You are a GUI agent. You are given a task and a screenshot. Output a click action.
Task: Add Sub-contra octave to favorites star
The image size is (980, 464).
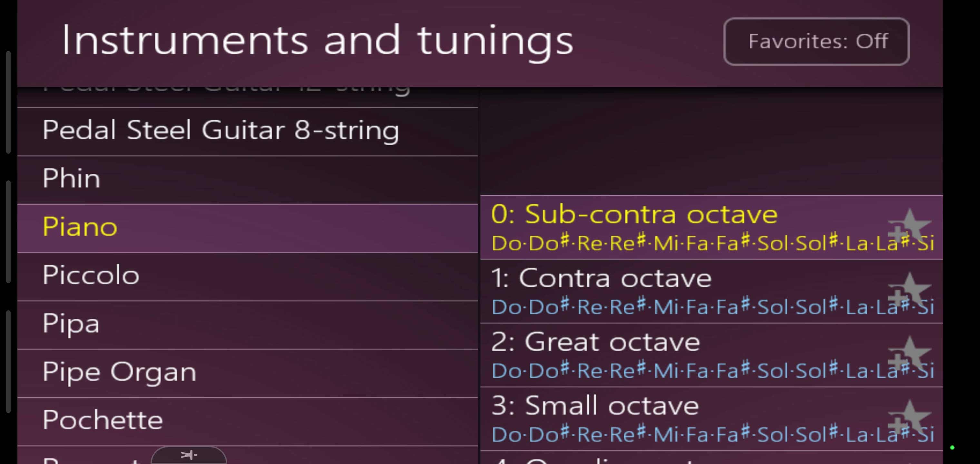(908, 226)
